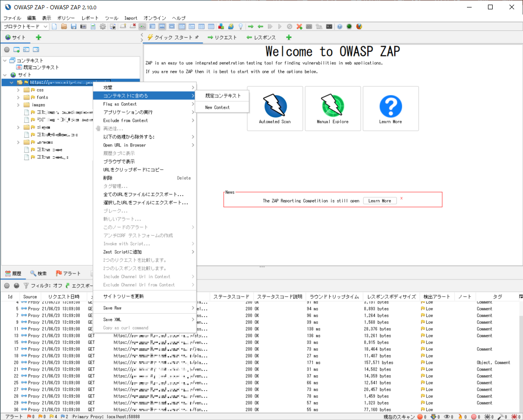Toggle break on all requests green arrow
Viewport: 523px width, 420px height.
click(250, 26)
